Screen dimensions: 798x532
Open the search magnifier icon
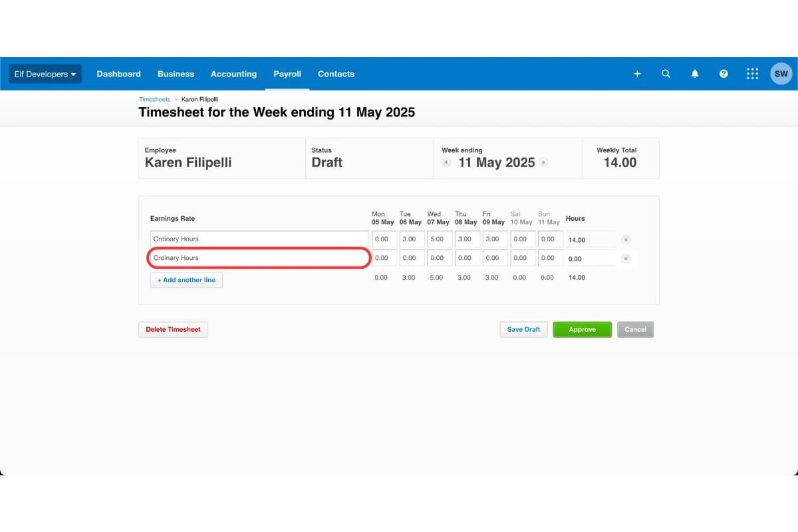tap(666, 74)
